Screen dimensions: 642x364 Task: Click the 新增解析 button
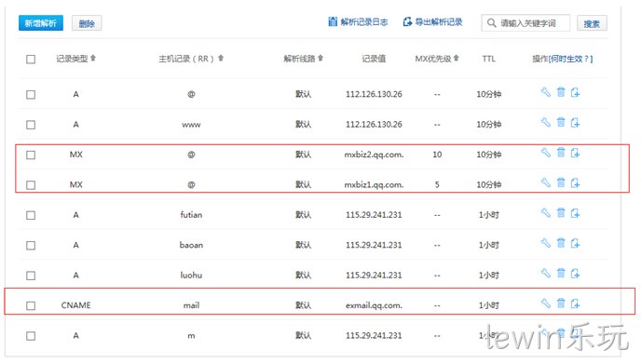41,23
